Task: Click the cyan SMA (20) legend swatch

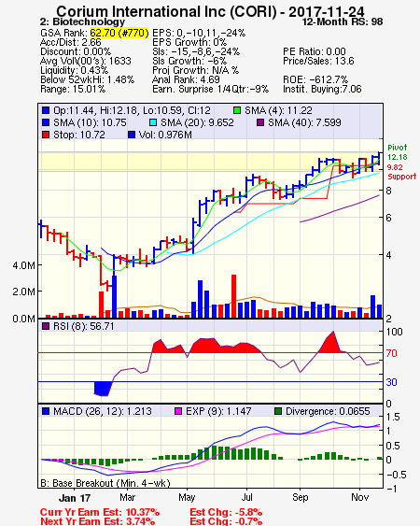Action: point(153,122)
